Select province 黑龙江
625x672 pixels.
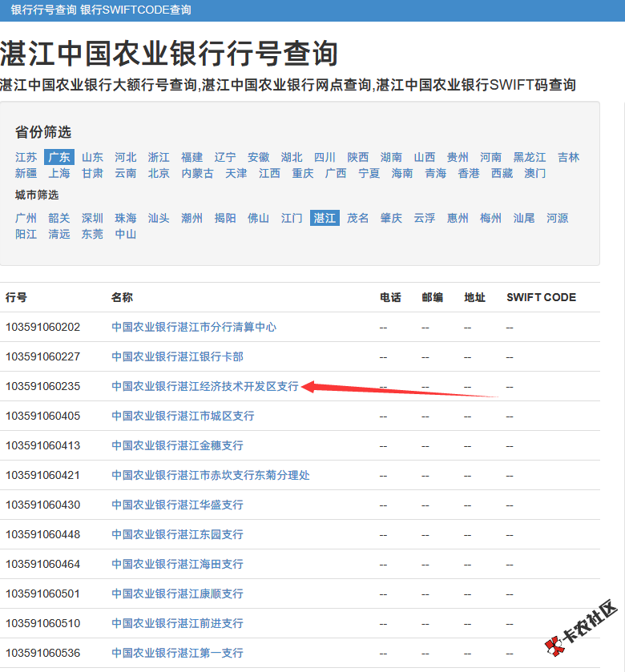pos(530,157)
